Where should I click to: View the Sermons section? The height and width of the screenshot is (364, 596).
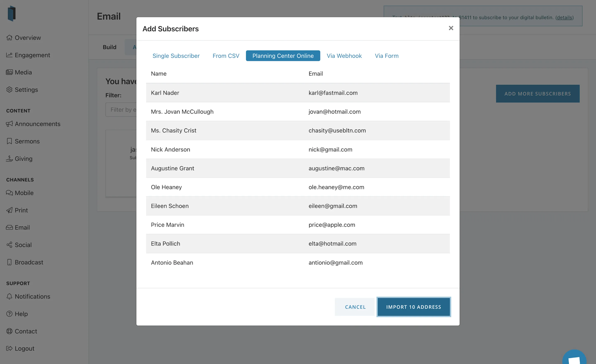[27, 141]
